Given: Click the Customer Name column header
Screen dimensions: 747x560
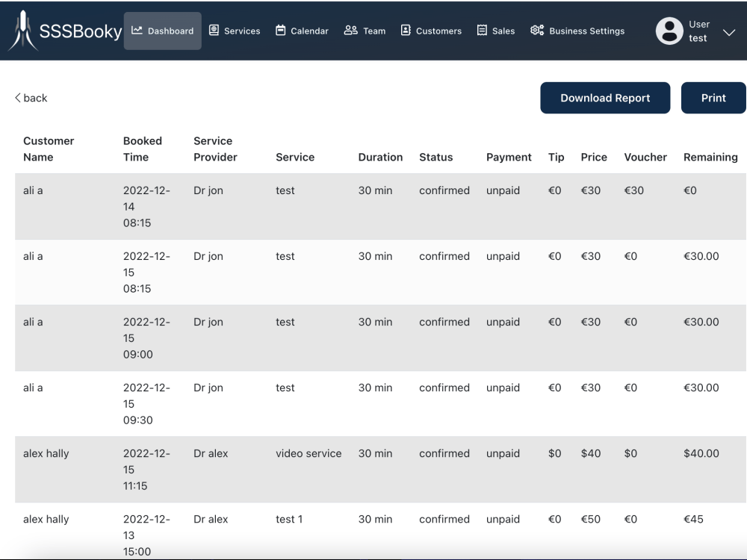Looking at the screenshot, I should click(49, 149).
